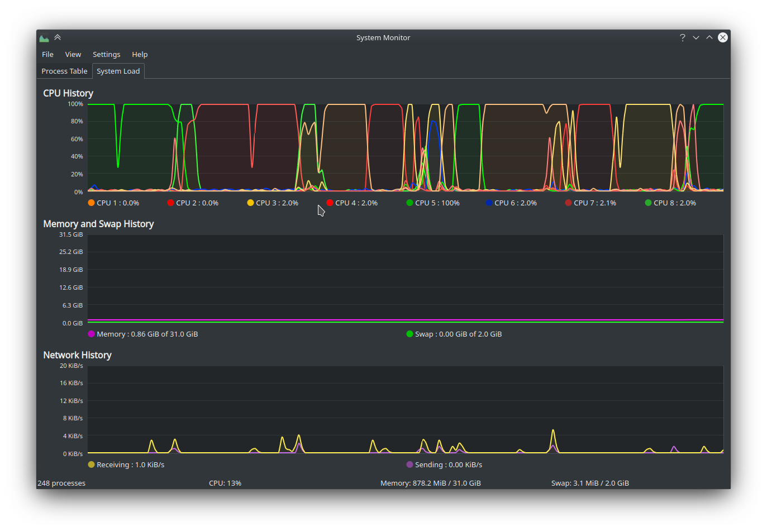Click 'CPU: 13%' in the status bar
This screenshot has height=532, width=767.
(225, 483)
